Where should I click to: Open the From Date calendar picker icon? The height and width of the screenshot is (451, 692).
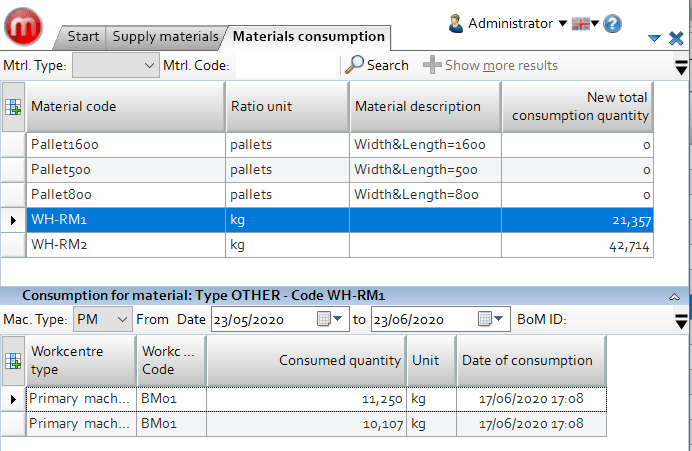click(x=329, y=319)
